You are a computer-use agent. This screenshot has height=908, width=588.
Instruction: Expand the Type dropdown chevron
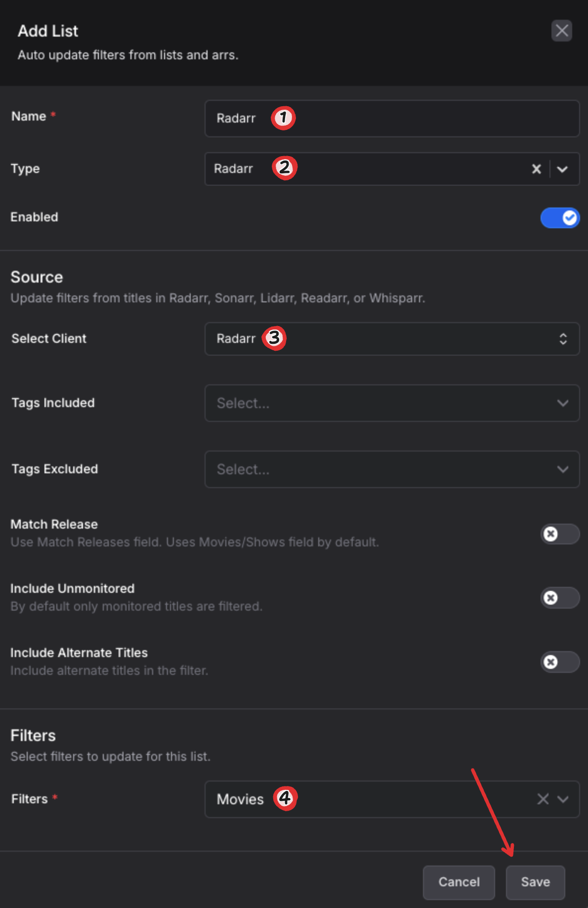pos(562,169)
